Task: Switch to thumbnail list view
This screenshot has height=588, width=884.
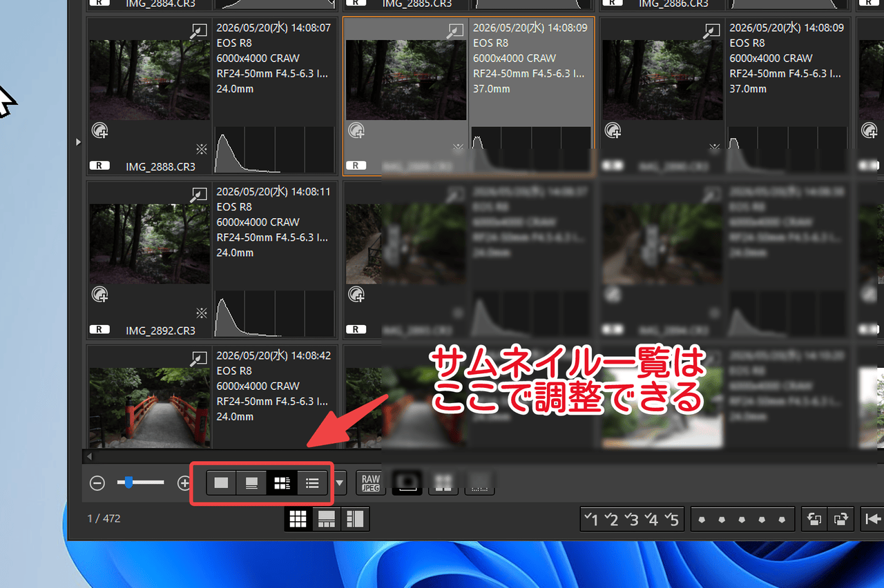Action: tap(312, 483)
